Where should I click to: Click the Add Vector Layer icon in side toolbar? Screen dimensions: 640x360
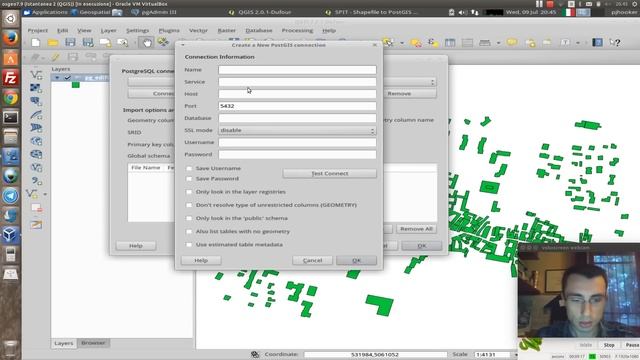[36, 75]
